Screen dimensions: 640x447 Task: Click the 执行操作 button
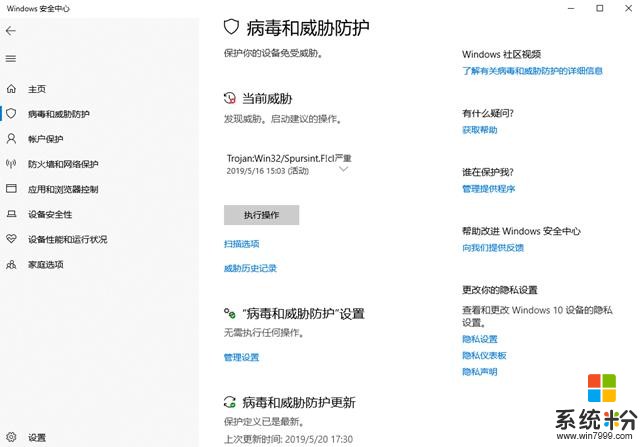[x=261, y=215]
